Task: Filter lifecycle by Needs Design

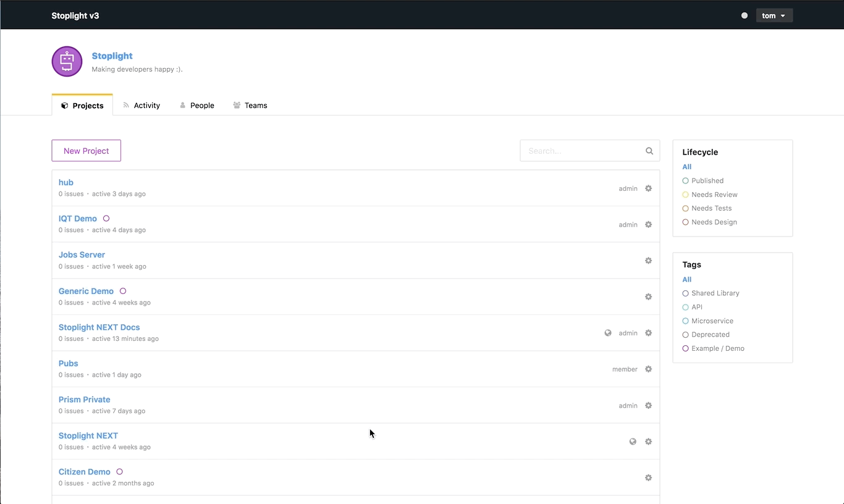Action: pyautogui.click(x=709, y=222)
